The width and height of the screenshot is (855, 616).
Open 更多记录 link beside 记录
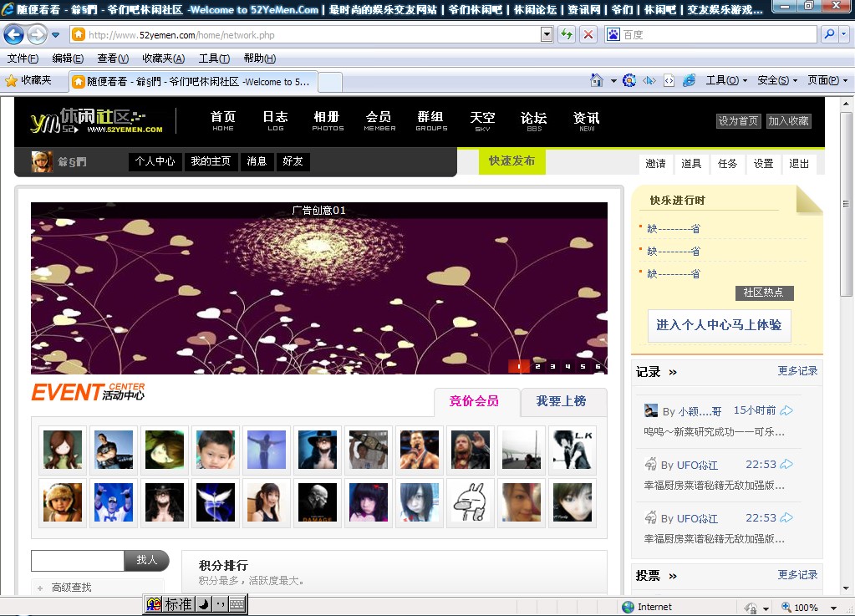click(797, 371)
